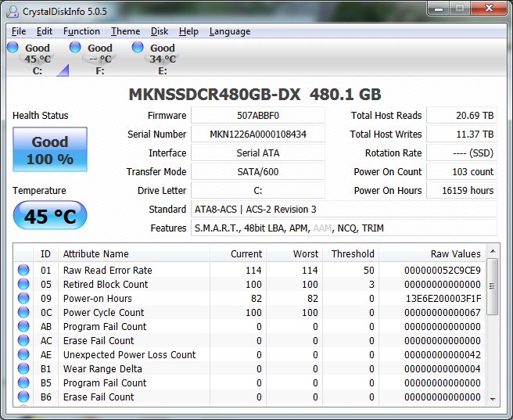Click the Threshold column header
This screenshot has width=513, height=420.
[350, 254]
